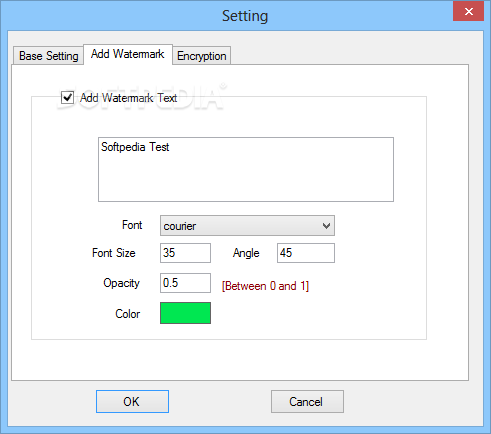
Task: Open the Font dropdown showing courier
Action: [247, 226]
